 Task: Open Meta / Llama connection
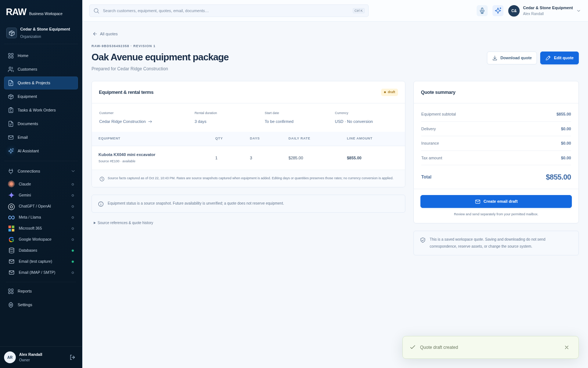[x=41, y=217]
